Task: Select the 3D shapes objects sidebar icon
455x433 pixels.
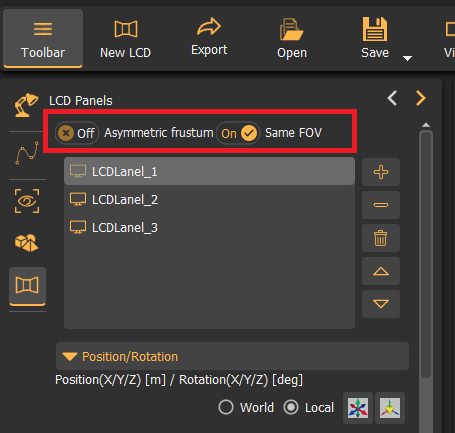Action: point(27,242)
